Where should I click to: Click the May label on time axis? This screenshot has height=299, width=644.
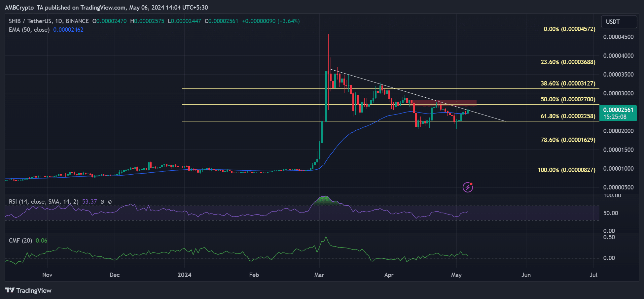pyautogui.click(x=456, y=275)
